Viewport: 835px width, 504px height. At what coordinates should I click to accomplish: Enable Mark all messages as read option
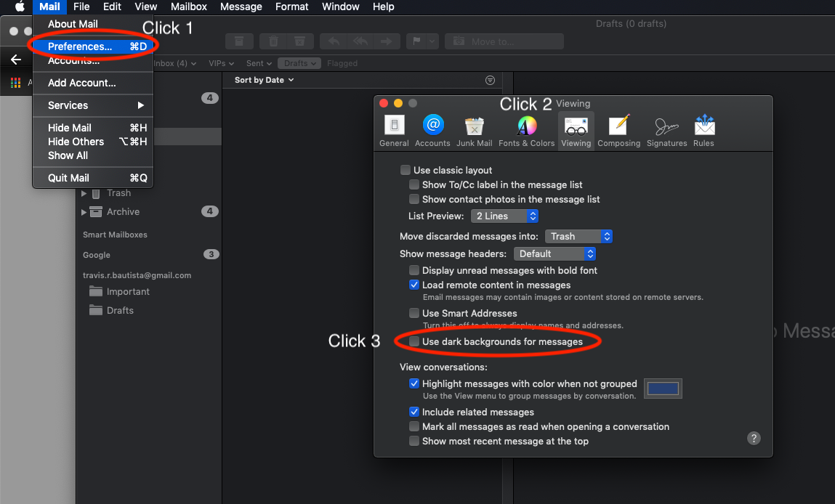coord(414,426)
